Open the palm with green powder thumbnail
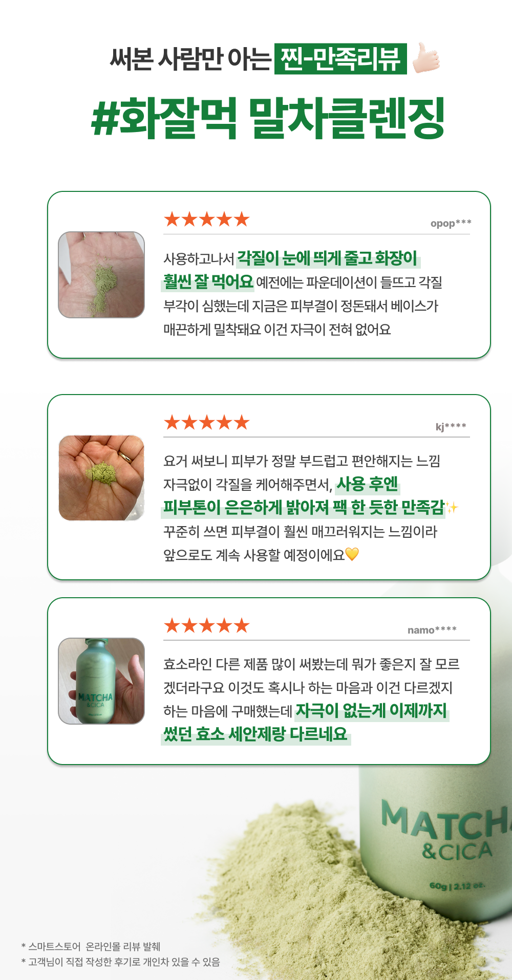This screenshot has height=980, width=512. (x=101, y=275)
